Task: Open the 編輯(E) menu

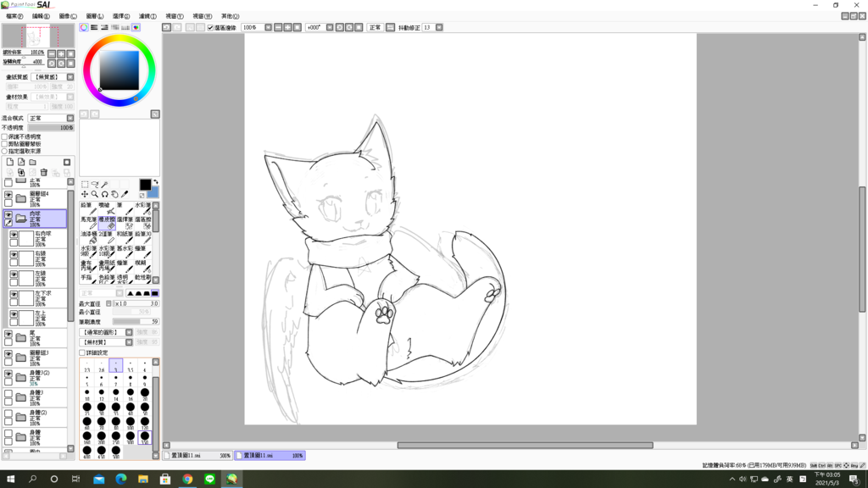Action: point(41,16)
